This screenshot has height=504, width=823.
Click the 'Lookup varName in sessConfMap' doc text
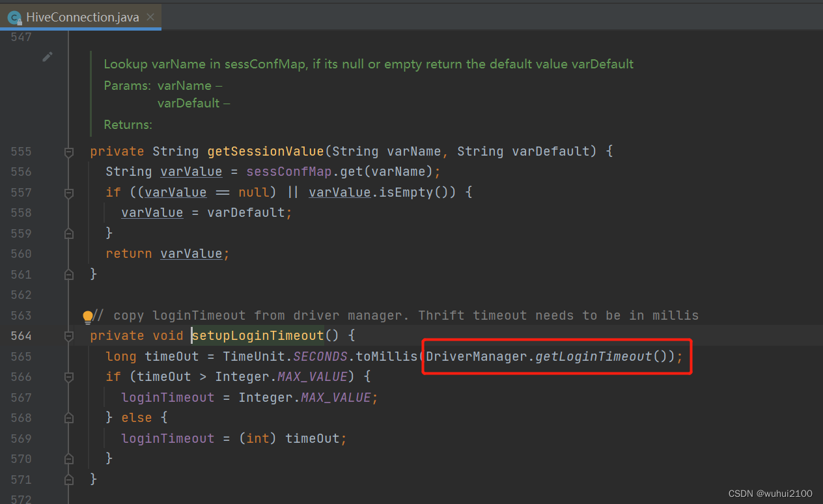(x=369, y=64)
